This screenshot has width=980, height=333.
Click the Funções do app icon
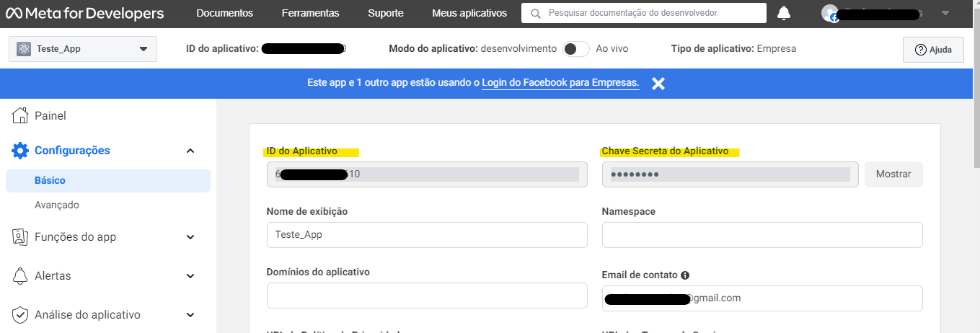[21, 237]
